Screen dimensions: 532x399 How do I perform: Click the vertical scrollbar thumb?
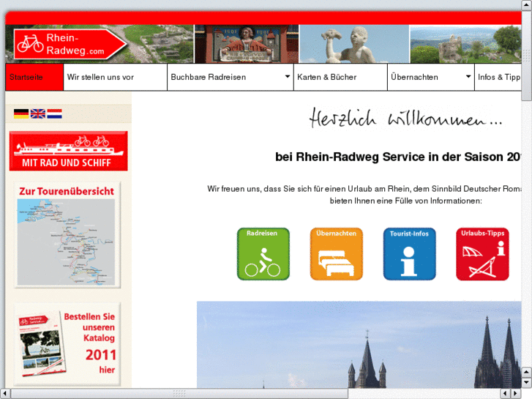click(x=527, y=56)
